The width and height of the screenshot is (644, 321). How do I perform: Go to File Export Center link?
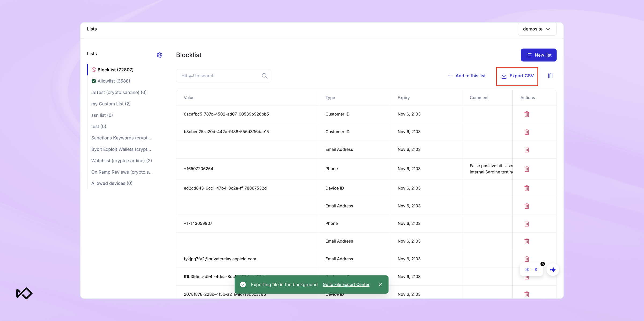point(346,284)
